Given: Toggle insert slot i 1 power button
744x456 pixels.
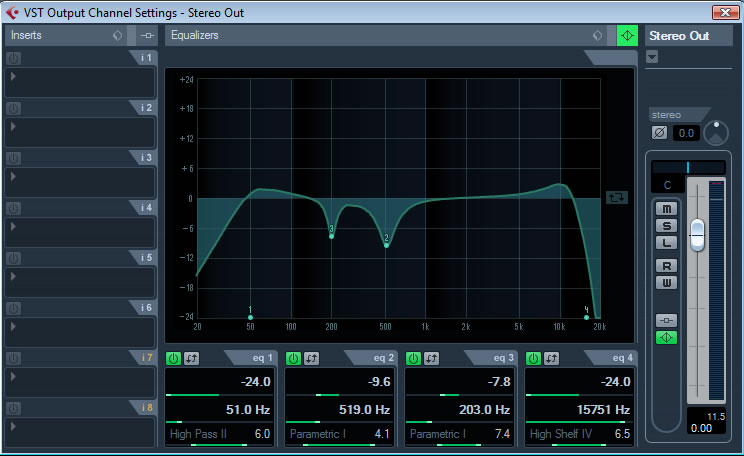Looking at the screenshot, I should (x=13, y=58).
